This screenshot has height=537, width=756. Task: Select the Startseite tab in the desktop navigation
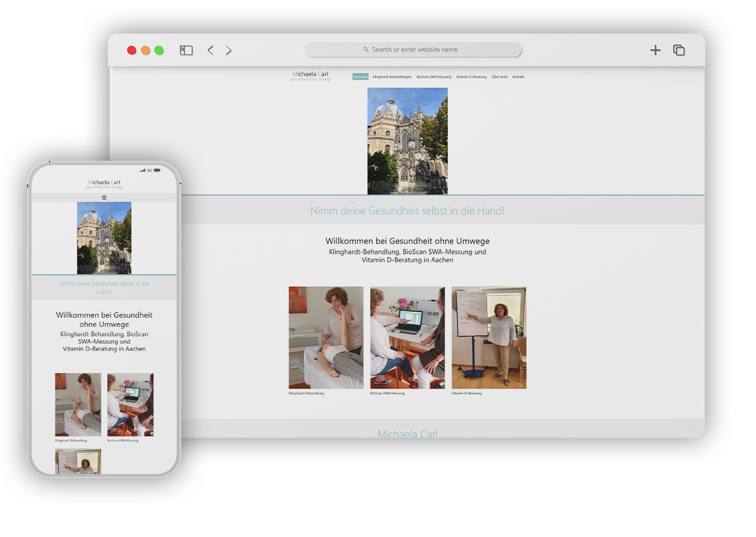(361, 77)
